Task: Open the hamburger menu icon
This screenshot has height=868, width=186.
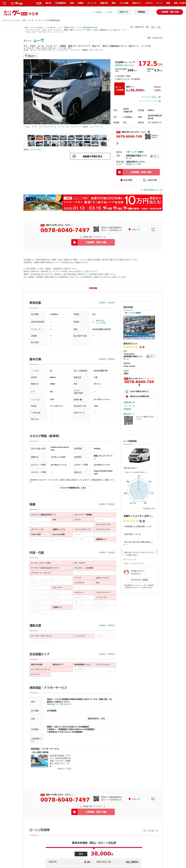Action: [x=4, y=3]
